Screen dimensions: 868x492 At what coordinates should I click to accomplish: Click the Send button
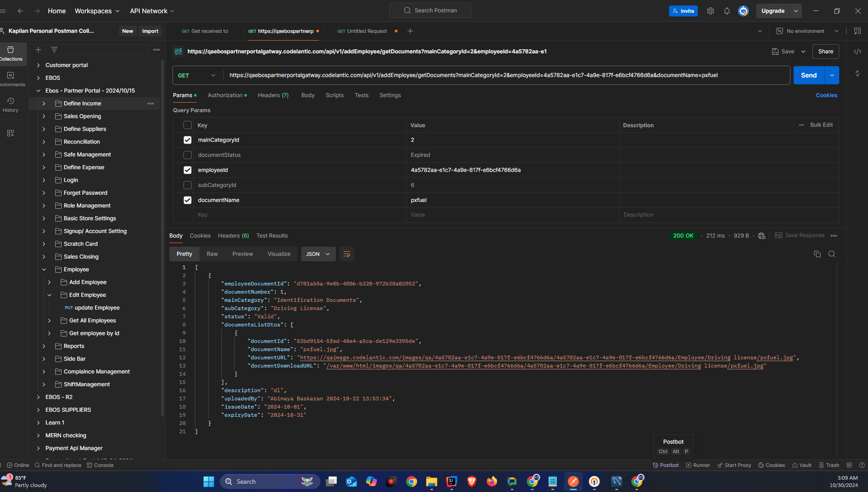(809, 75)
